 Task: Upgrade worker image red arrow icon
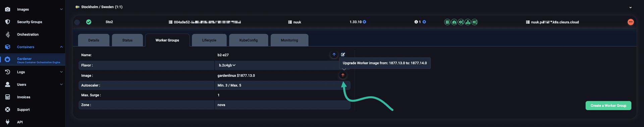pos(343,75)
